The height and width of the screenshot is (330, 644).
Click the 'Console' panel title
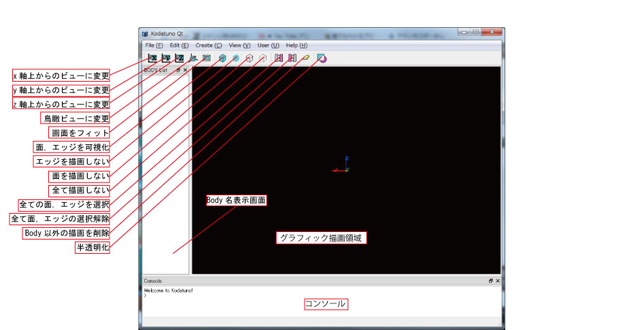[153, 281]
